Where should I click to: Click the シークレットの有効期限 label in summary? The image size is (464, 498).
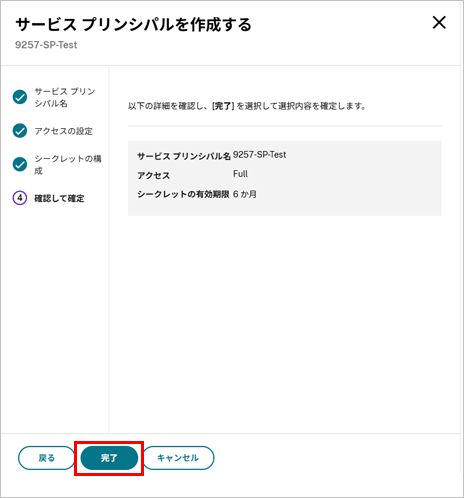pos(183,194)
